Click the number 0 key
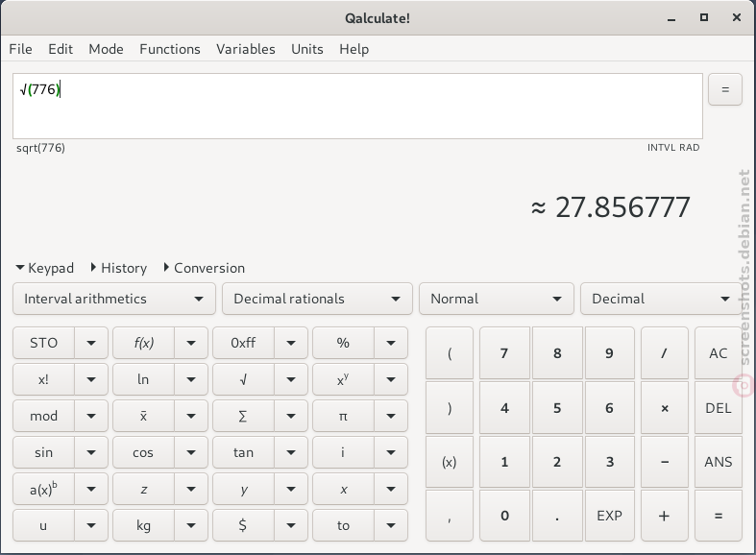756x555 pixels. click(504, 516)
